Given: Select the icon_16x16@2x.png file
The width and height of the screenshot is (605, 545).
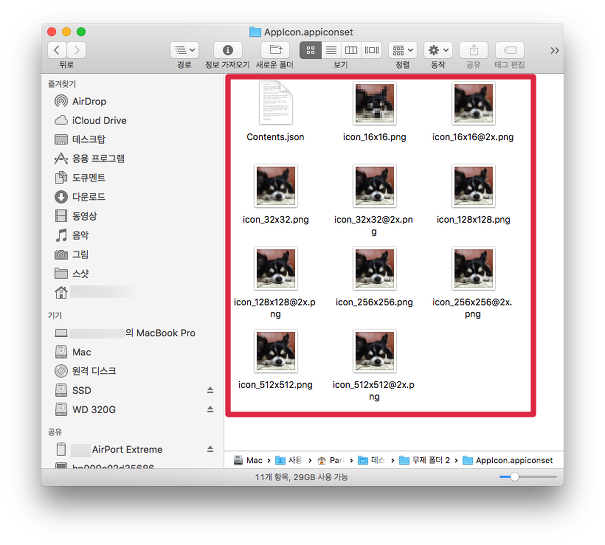Looking at the screenshot, I should pyautogui.click(x=473, y=103).
